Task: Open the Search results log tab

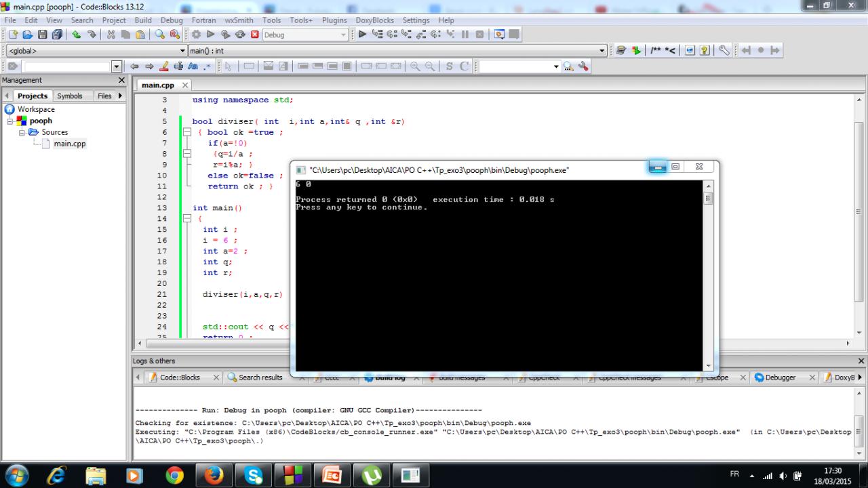Action: [x=260, y=378]
